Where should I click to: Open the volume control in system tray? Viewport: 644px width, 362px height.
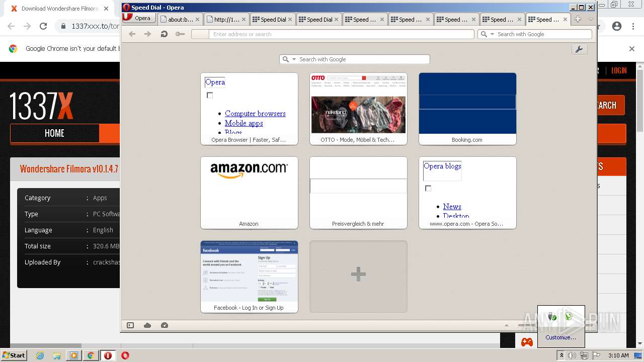click(572, 355)
